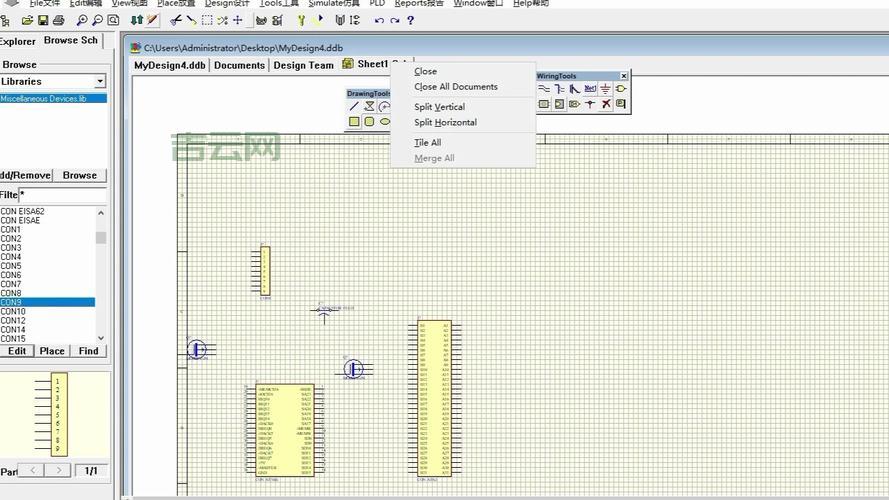
Task: Pick the Draw Line tool in DrawingTools
Action: tap(354, 107)
